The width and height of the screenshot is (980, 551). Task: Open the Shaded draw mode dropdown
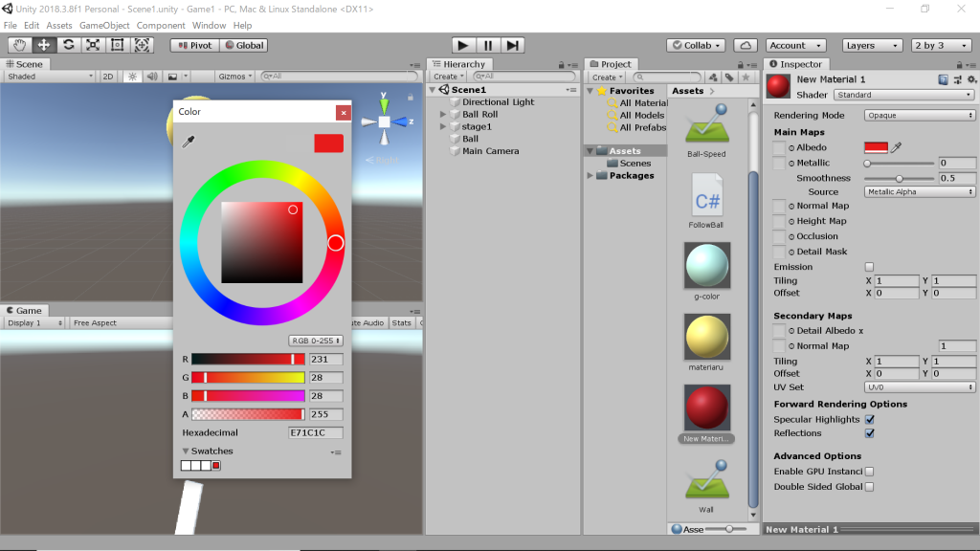[50, 77]
